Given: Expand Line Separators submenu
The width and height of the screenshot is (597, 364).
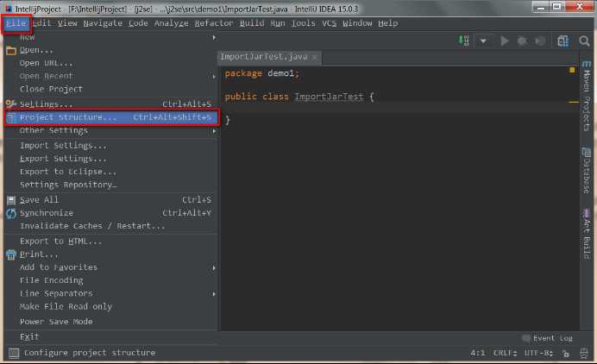Looking at the screenshot, I should (111, 293).
